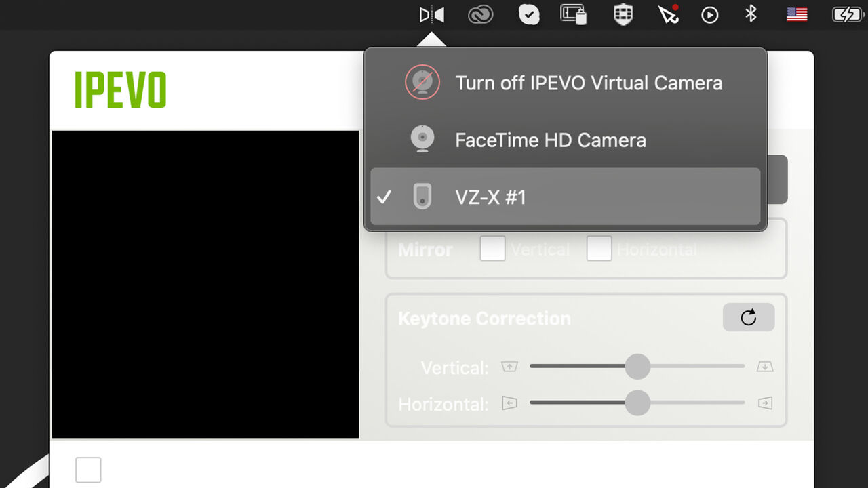Check the battery charging status icon
The height and width of the screenshot is (488, 868).
point(846,14)
